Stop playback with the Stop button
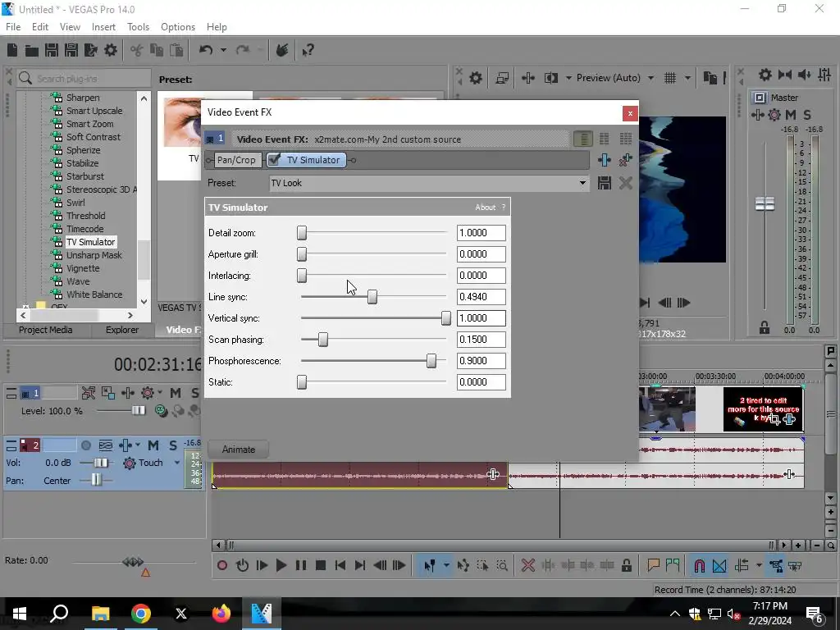The height and width of the screenshot is (630, 840). [321, 565]
